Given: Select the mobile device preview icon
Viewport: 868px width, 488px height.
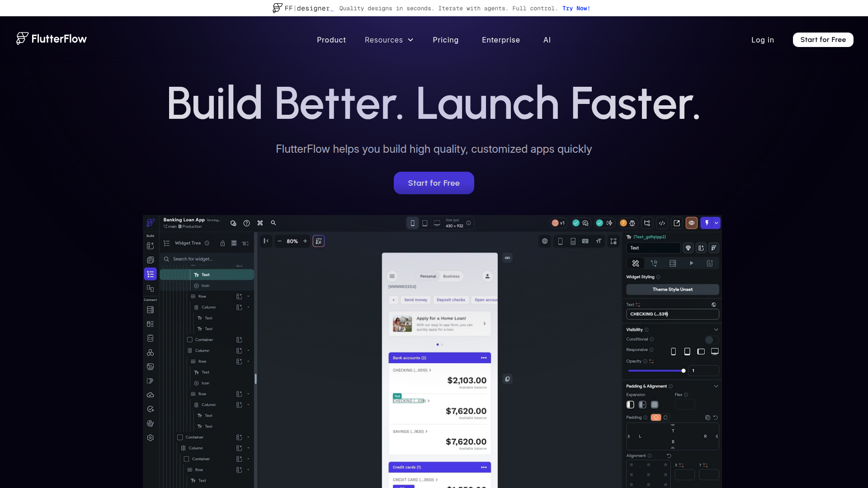Looking at the screenshot, I should [412, 223].
